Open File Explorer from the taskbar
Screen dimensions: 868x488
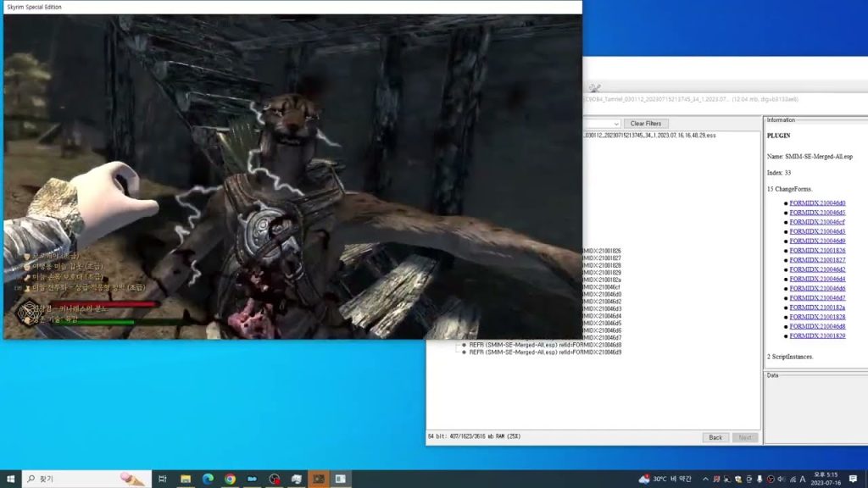point(186,479)
